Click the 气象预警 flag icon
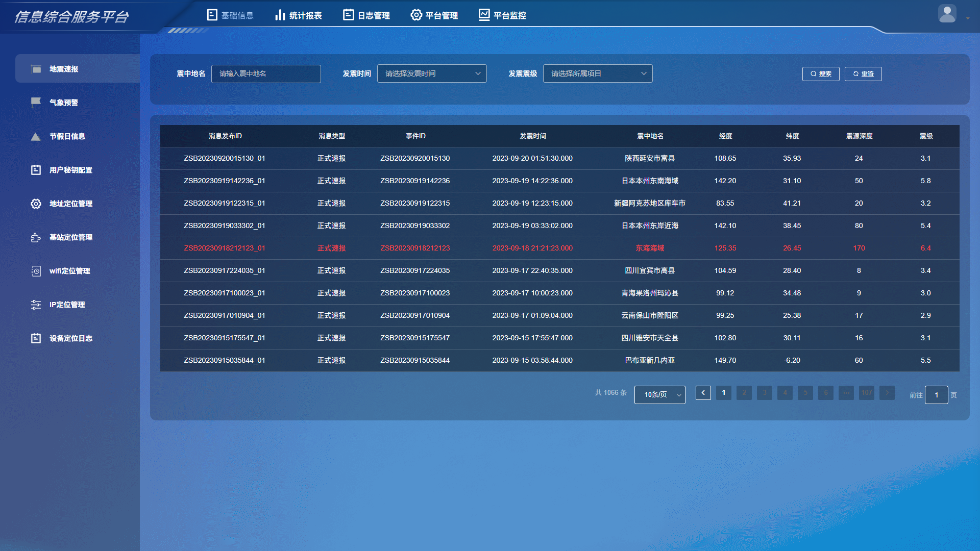This screenshot has height=551, width=980. tap(36, 103)
